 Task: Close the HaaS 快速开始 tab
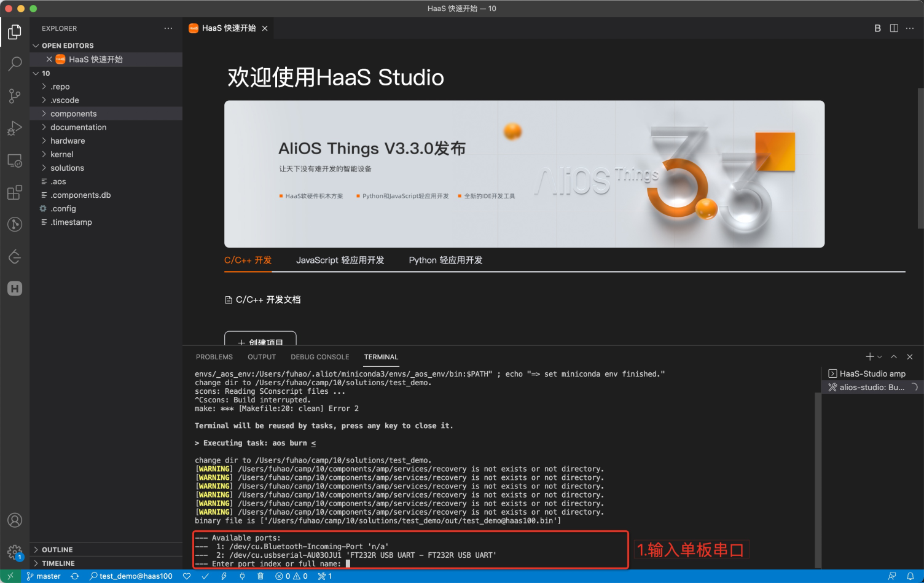[265, 28]
